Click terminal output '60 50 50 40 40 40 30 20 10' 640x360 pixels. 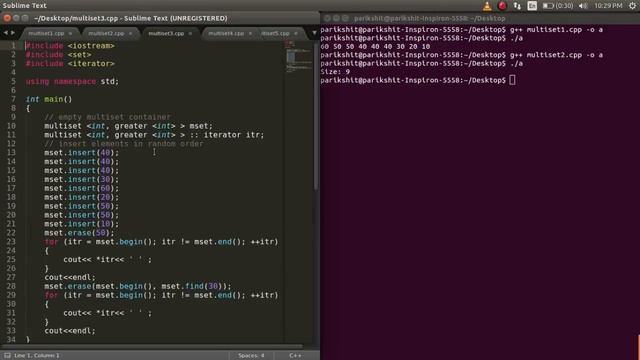click(x=375, y=47)
